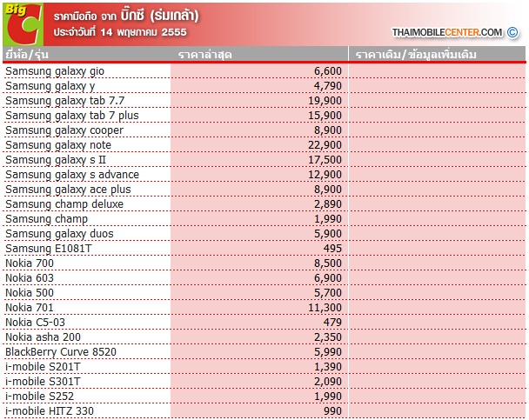Select the Samsung galaxy y model name
The height and width of the screenshot is (420, 529).
coord(50,86)
